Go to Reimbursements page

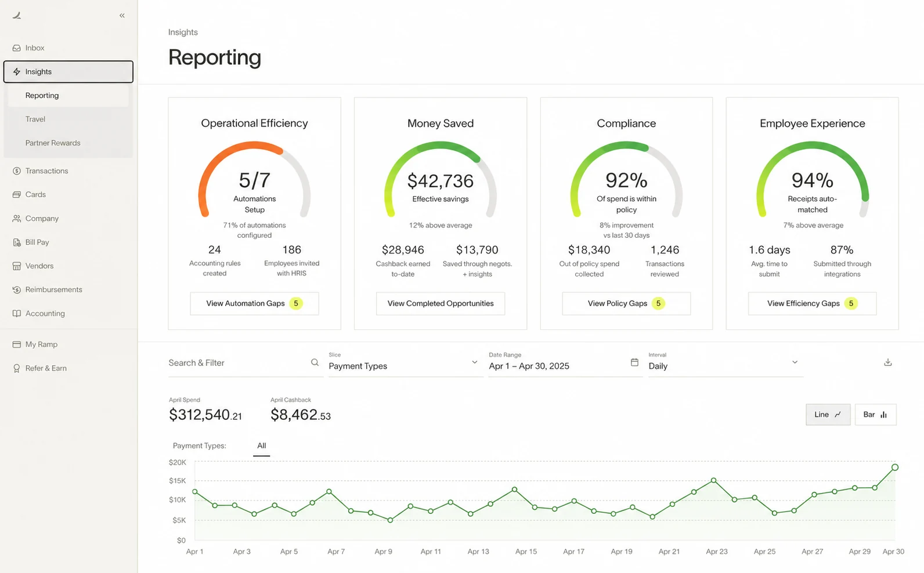[x=68, y=290]
